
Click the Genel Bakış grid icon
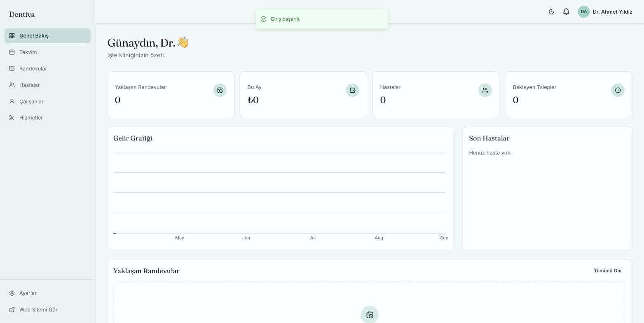12,36
